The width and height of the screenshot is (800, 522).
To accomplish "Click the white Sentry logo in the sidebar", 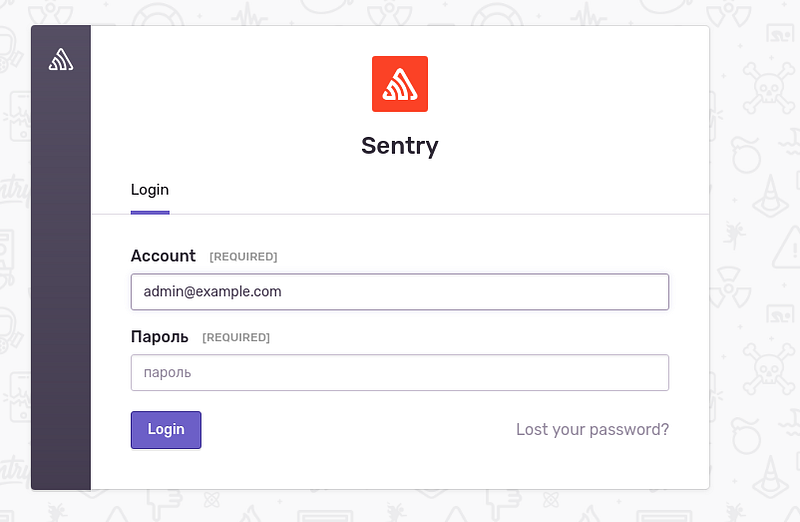I will [61, 59].
